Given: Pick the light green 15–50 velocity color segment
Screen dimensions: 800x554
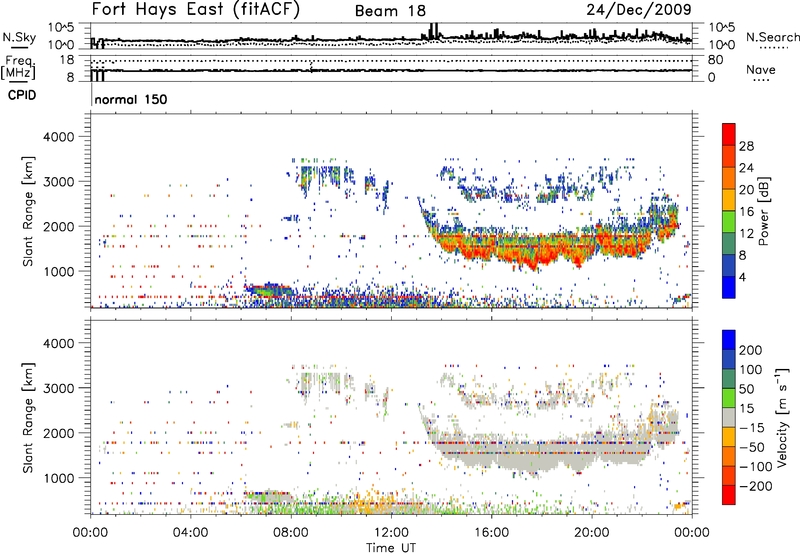Looking at the screenshot, I should (729, 398).
